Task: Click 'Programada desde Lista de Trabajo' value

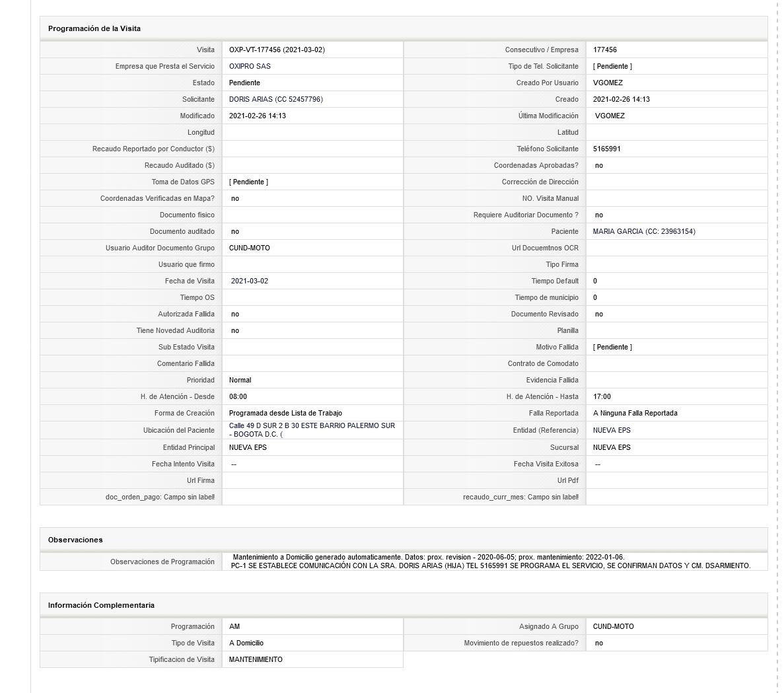Action: tap(285, 413)
